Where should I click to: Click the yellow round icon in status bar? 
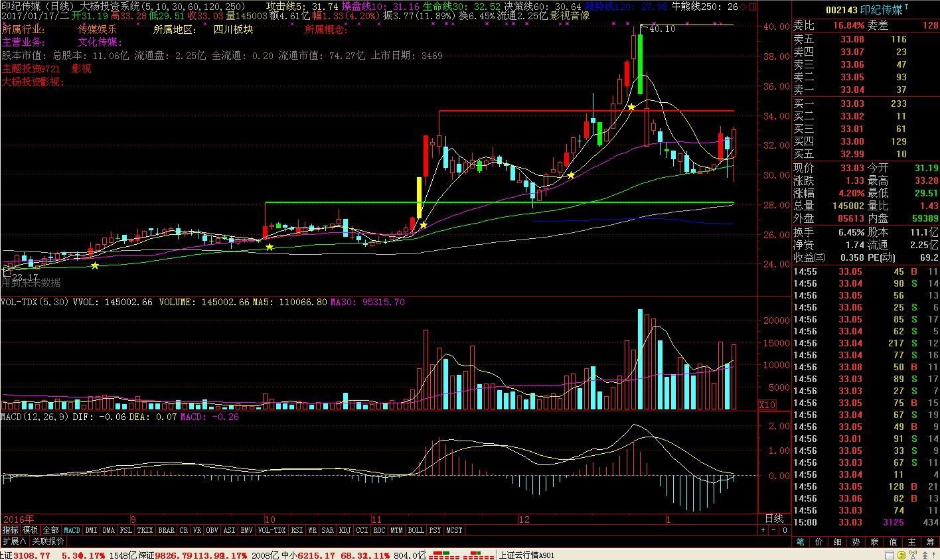901,555
